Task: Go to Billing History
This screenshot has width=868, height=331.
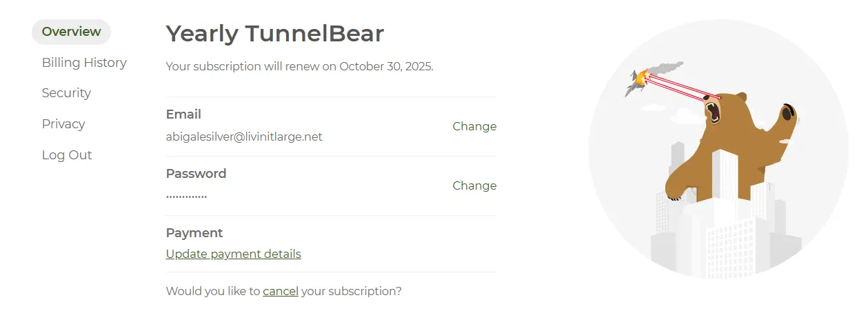Action: click(x=84, y=63)
